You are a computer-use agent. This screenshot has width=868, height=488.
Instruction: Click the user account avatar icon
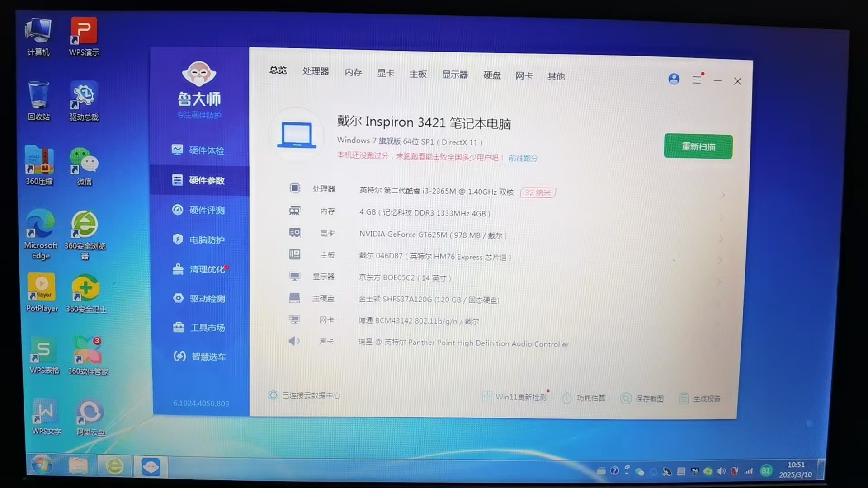pyautogui.click(x=674, y=79)
